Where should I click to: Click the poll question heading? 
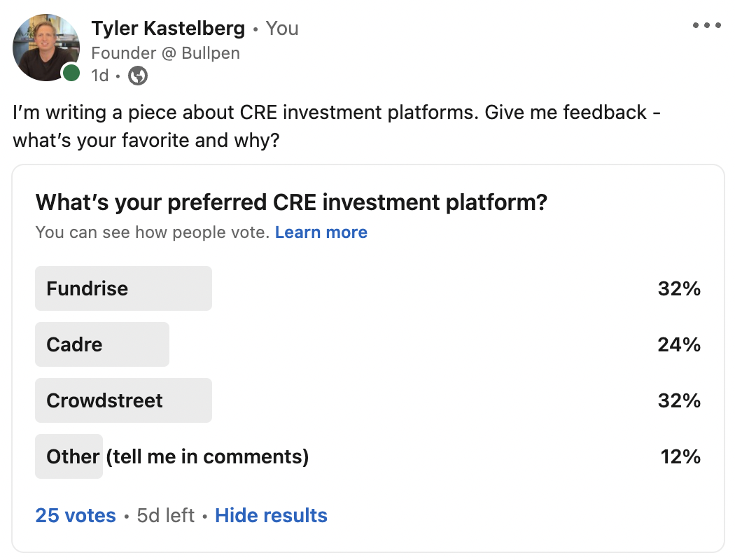pyautogui.click(x=292, y=202)
